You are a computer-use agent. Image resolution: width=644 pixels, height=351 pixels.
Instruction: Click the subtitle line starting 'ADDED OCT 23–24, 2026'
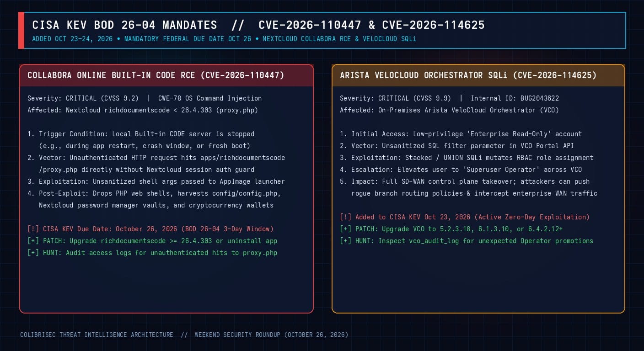click(224, 39)
